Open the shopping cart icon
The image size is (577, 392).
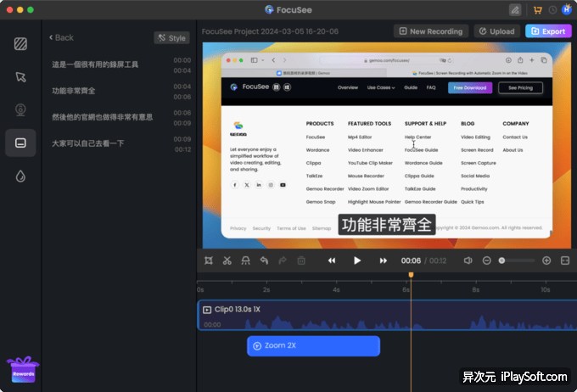538,10
